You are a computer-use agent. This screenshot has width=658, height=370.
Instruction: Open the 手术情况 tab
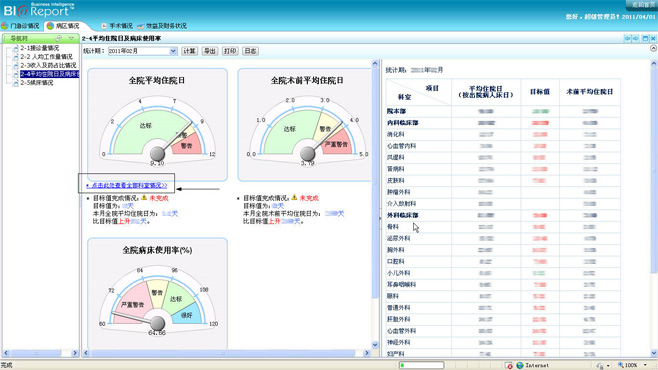pos(117,26)
